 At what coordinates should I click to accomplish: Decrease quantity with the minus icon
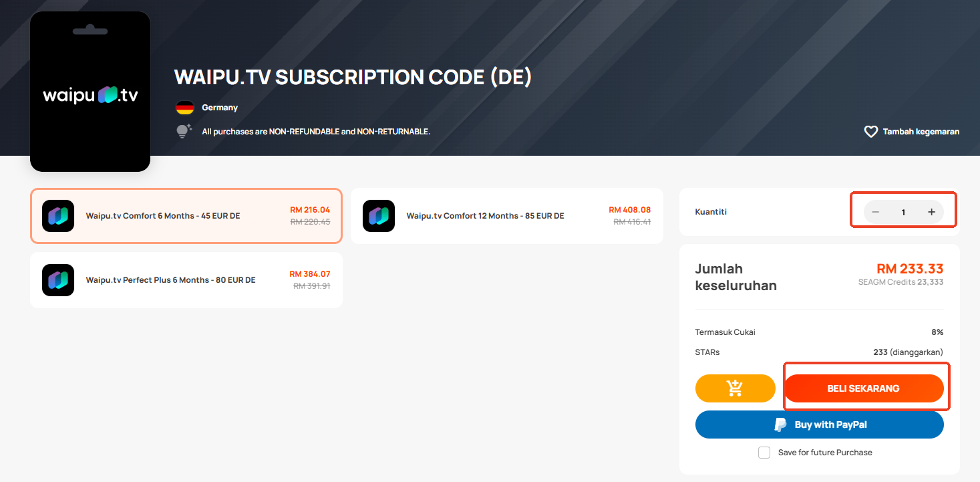[x=875, y=212]
